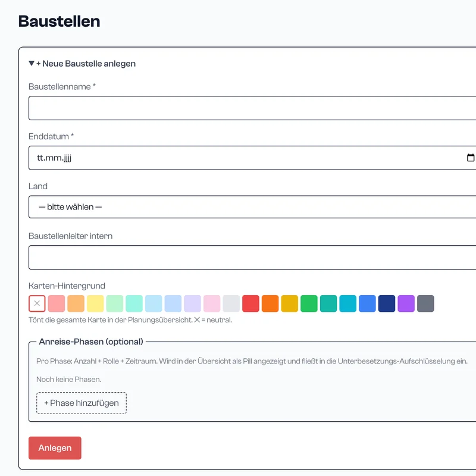Click the Baustellenleiter intern input field
This screenshot has width=476, height=476.
click(x=252, y=258)
